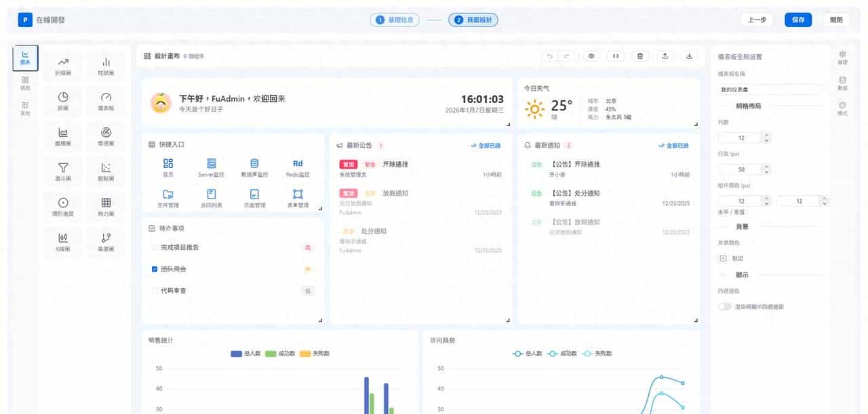Select the 熱力圖 heatmap component
The height and width of the screenshot is (414, 868).
click(106, 207)
